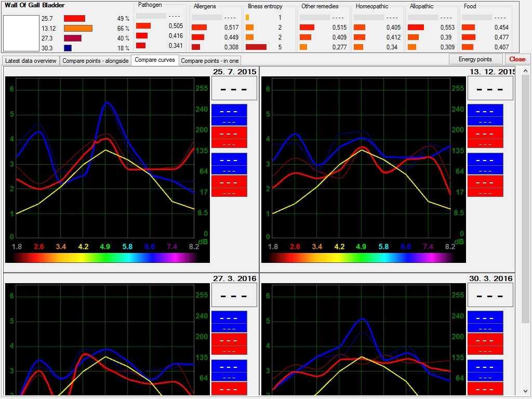The height and width of the screenshot is (399, 532).
Task: Open Compare points - alongside tab
Action: [x=95, y=61]
